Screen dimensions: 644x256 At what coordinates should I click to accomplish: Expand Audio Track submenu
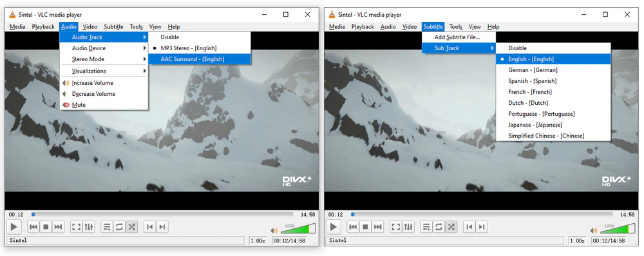[104, 37]
